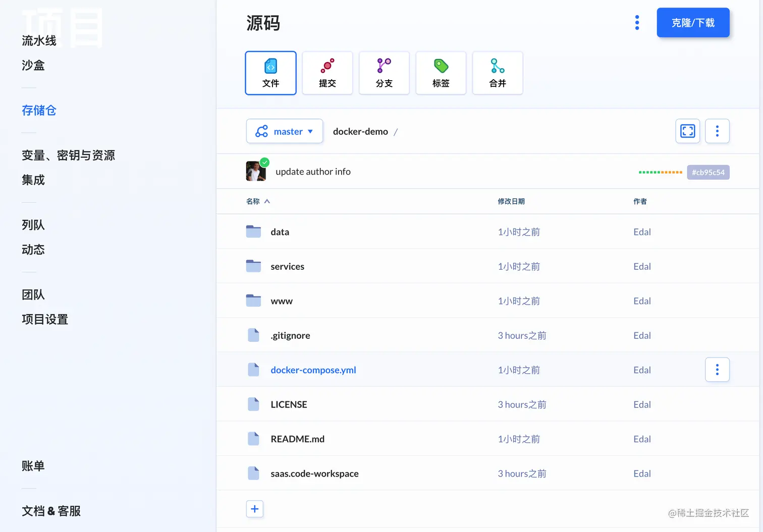
Task: Click the pipeline status progress bar
Action: 660,172
